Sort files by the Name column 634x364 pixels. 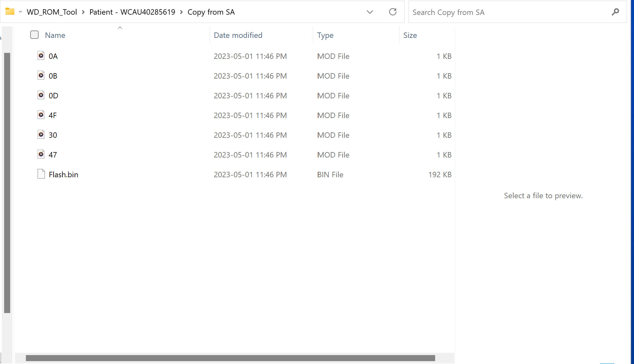(55, 35)
